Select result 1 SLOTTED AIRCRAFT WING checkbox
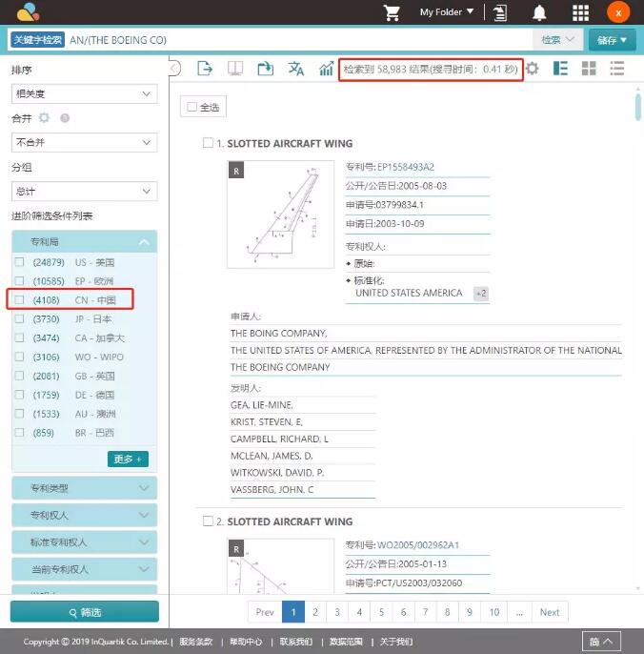The image size is (644, 654). pos(208,143)
